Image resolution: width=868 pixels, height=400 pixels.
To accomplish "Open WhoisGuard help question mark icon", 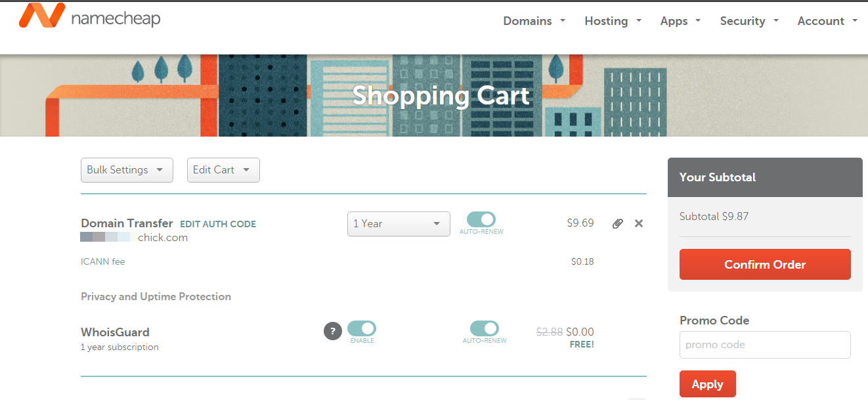I will [333, 331].
